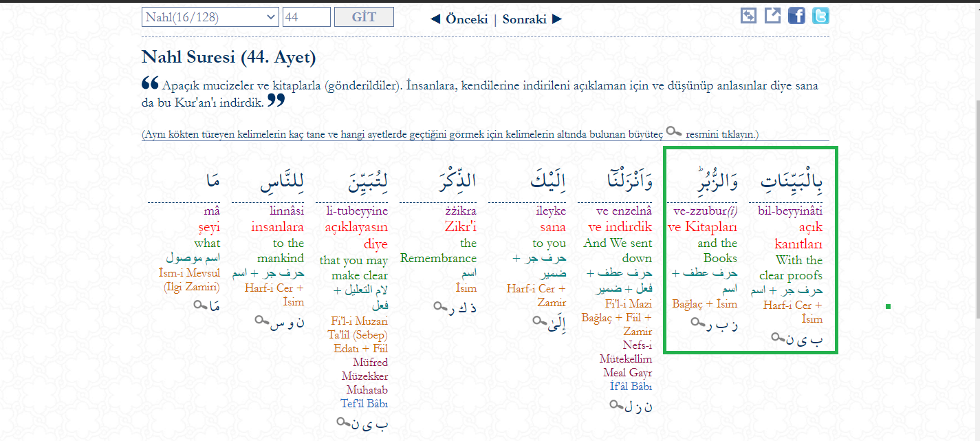Image resolution: width=980 pixels, height=441 pixels.
Task: Click the Turkish meaning 've Kitapları'
Action: click(702, 227)
